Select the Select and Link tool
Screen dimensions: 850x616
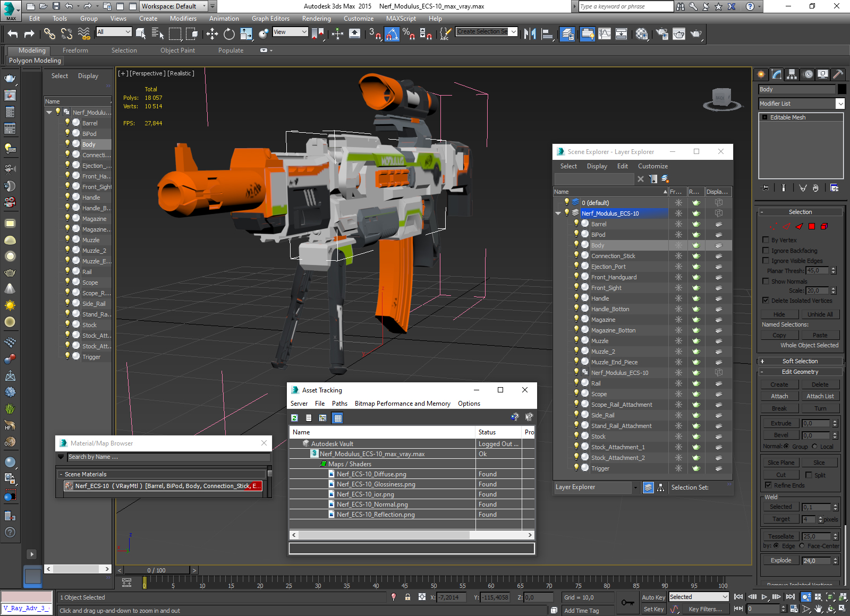click(49, 34)
